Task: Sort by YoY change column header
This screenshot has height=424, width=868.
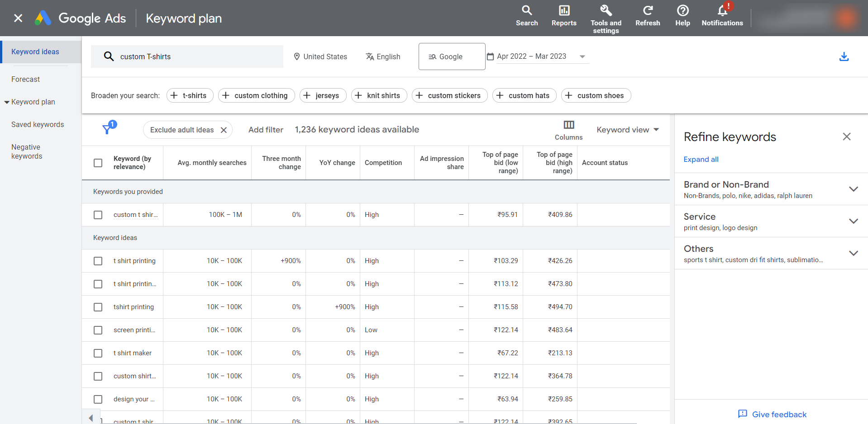Action: (337, 163)
